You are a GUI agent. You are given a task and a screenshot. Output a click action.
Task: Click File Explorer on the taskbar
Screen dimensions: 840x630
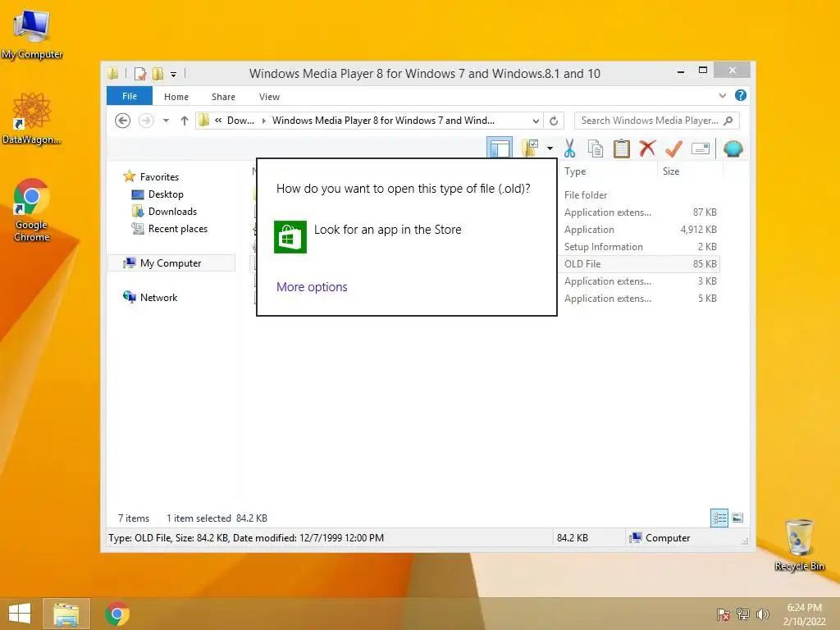(66, 614)
